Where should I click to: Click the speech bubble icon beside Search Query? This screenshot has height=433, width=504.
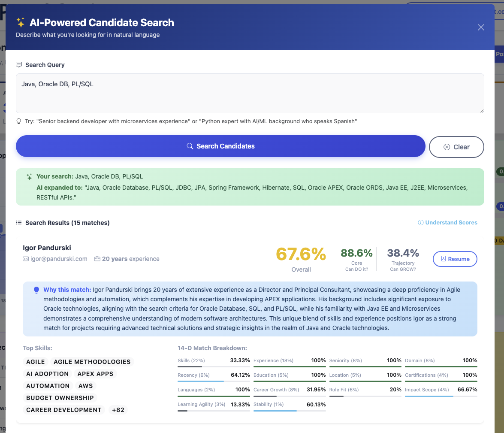tap(18, 64)
